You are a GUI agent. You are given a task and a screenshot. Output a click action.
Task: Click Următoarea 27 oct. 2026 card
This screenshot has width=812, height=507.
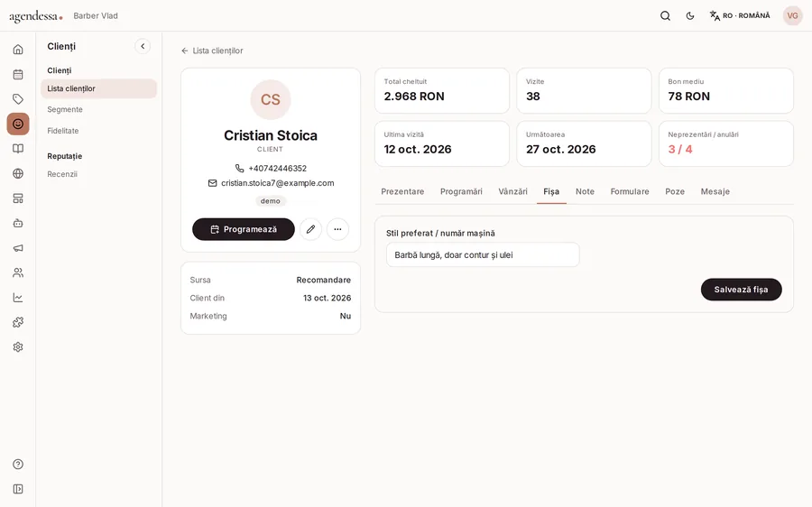pos(584,144)
